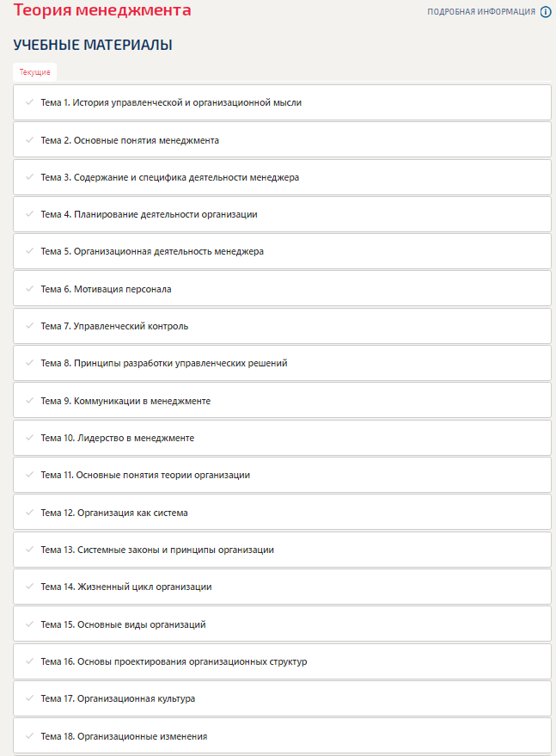Viewport: 556px width, 756px height.
Task: Click the checkmark icon for Тема 10
Action: 29,438
